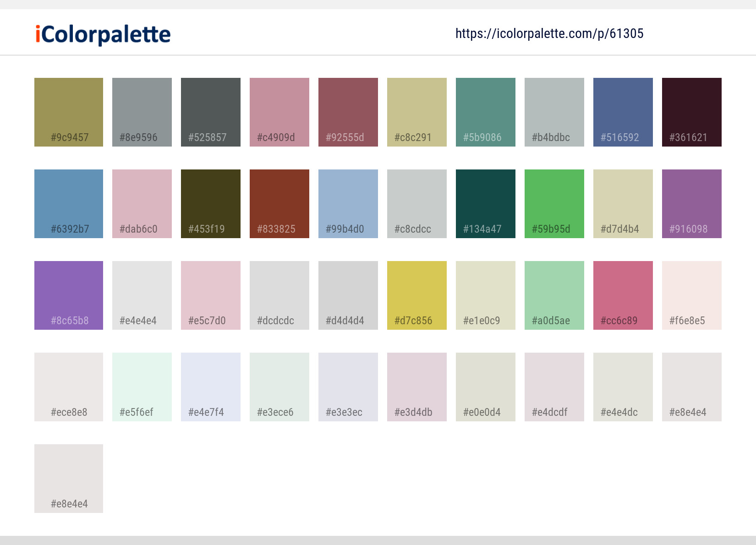Select the violet #8c65b8 swatch
This screenshot has height=545, width=756.
pyautogui.click(x=68, y=295)
